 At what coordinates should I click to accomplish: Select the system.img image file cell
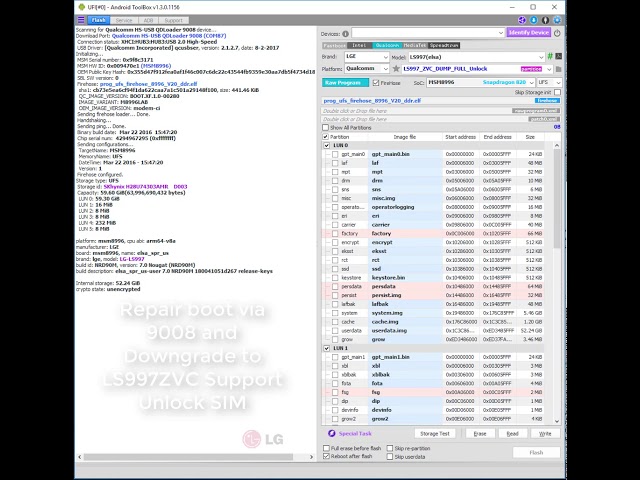coord(405,313)
